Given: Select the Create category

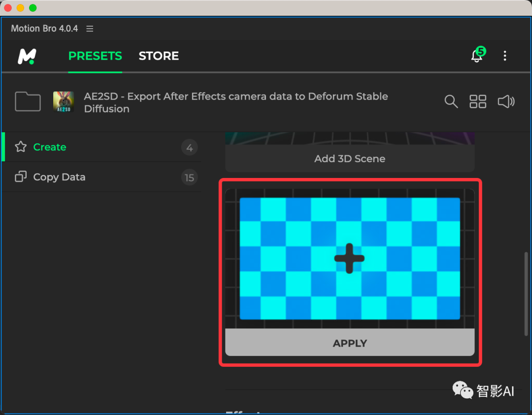Looking at the screenshot, I should click(x=101, y=147).
